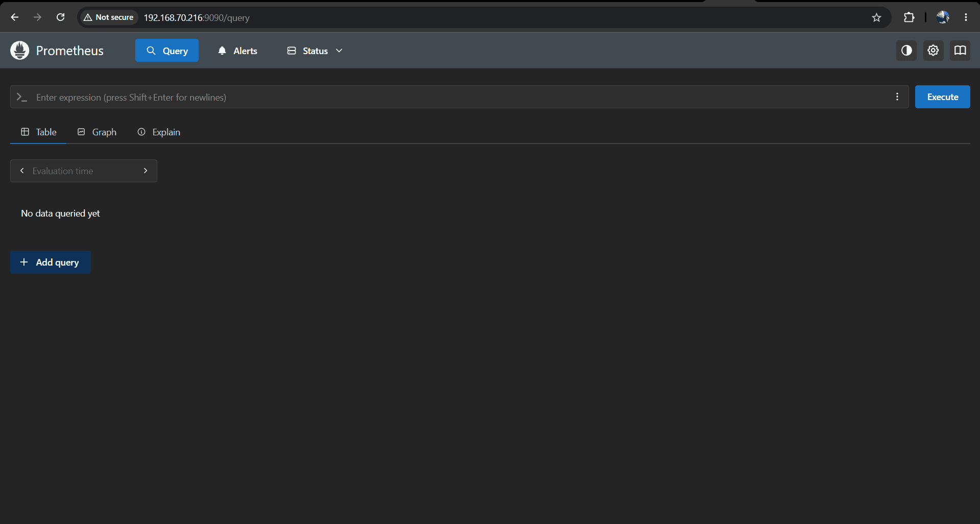Click the terminal prompt icon in expression bar
The height and width of the screenshot is (524, 980).
(21, 97)
